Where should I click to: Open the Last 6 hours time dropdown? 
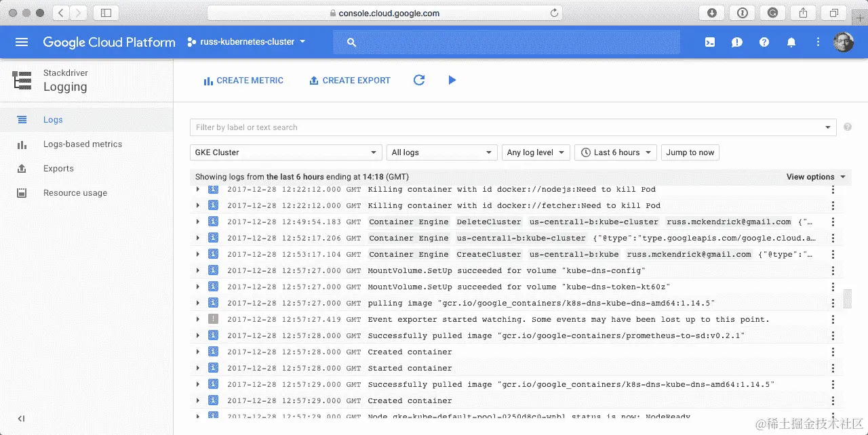coord(616,152)
